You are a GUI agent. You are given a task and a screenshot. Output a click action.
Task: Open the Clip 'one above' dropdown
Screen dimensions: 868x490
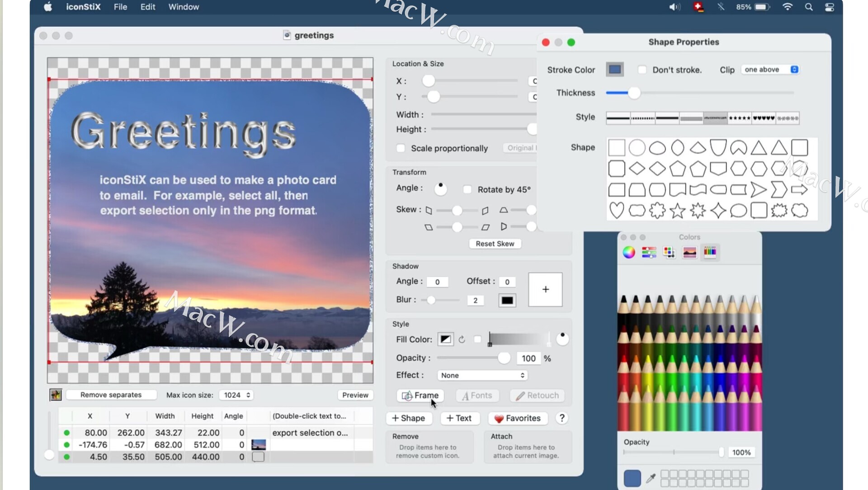click(770, 70)
